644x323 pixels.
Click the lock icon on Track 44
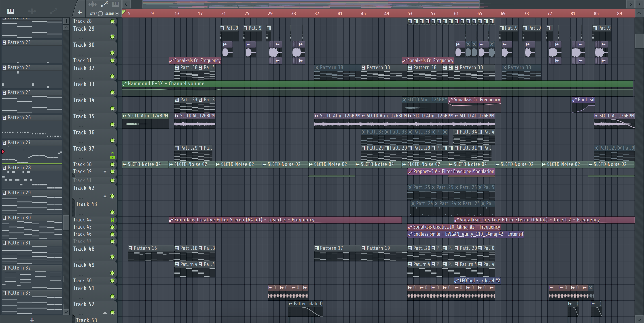(112, 220)
